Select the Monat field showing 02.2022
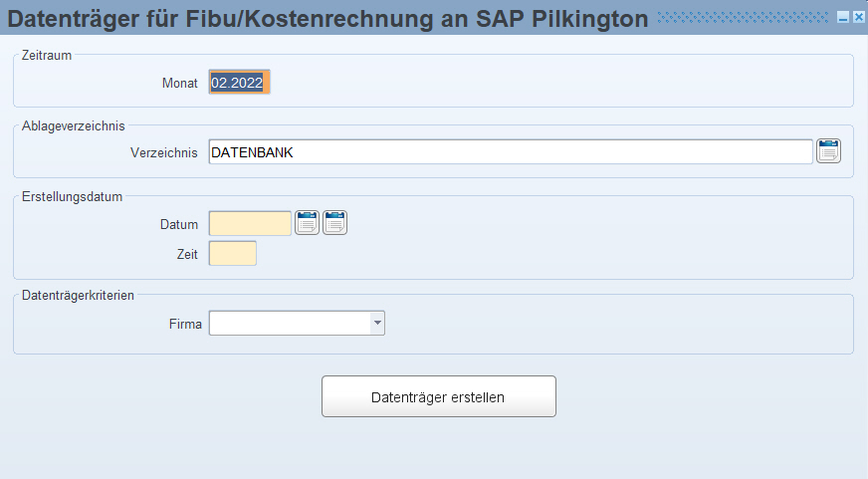The width and height of the screenshot is (868, 479). (x=239, y=82)
